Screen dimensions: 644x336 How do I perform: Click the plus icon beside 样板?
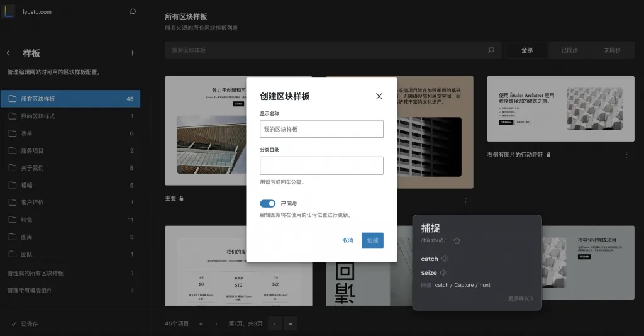(x=132, y=53)
